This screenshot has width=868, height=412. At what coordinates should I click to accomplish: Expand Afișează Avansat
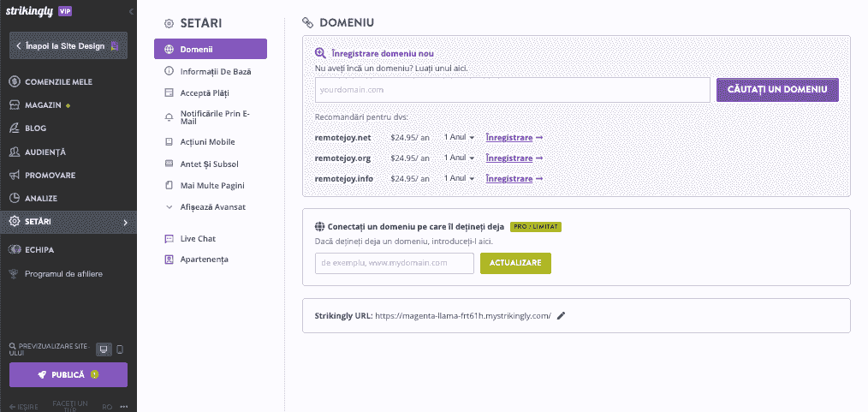click(x=213, y=207)
